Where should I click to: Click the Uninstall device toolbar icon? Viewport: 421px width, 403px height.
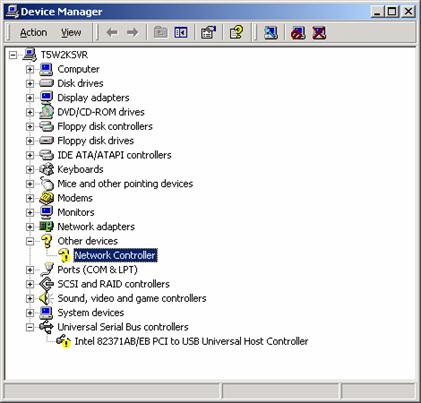319,33
